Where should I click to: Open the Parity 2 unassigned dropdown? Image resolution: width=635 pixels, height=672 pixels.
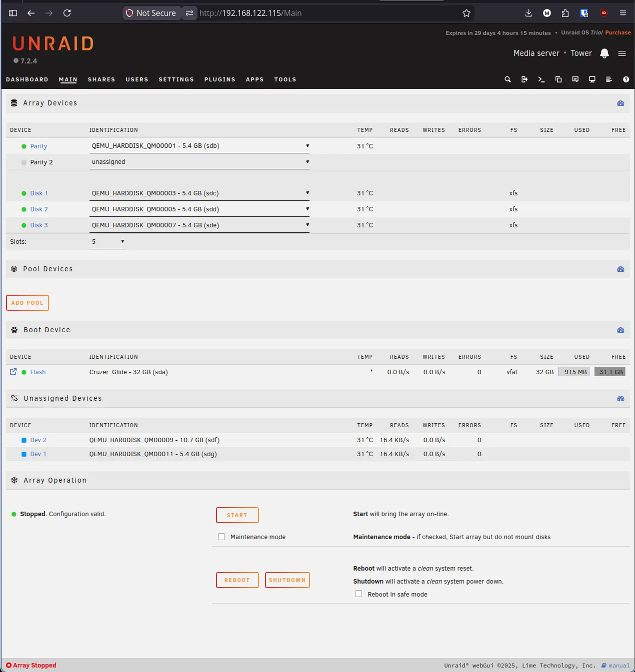coord(199,162)
